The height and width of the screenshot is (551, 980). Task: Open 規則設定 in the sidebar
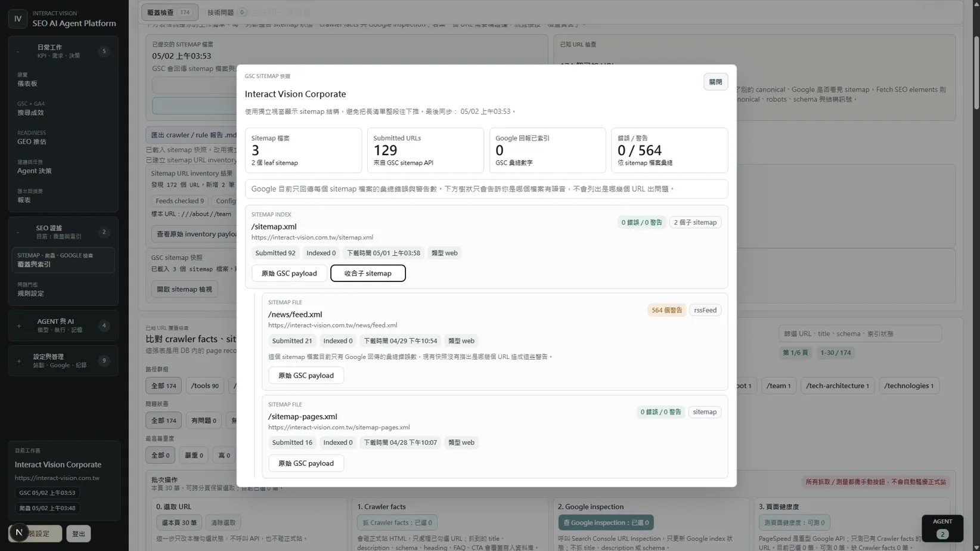click(63, 290)
